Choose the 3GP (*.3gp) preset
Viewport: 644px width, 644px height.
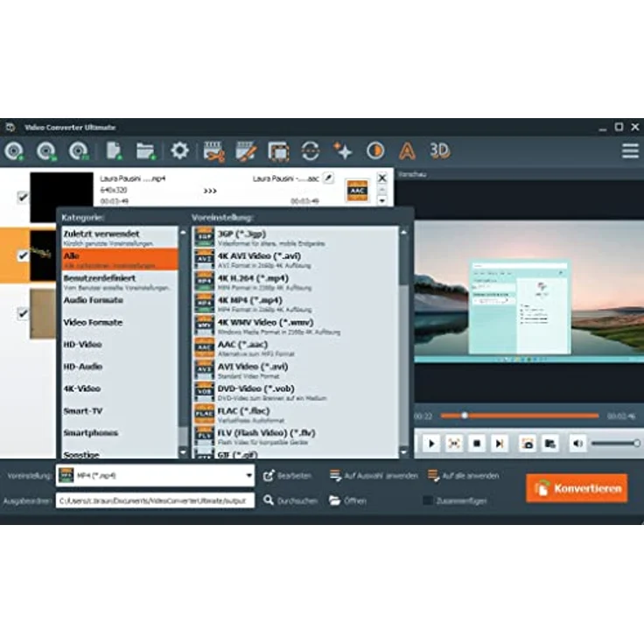coord(296,237)
